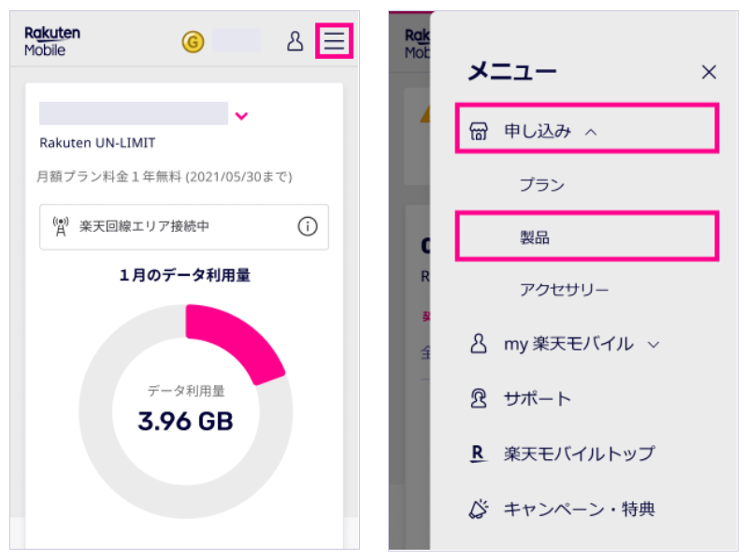The width and height of the screenshot is (747, 560).
Task: Click the gold coin points icon
Action: [193, 41]
